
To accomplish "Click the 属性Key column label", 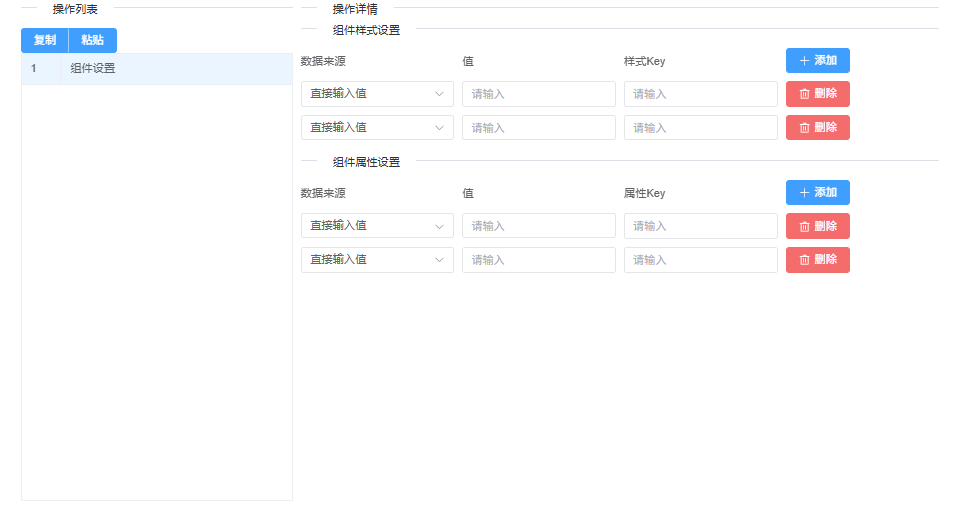I will pyautogui.click(x=644, y=193).
